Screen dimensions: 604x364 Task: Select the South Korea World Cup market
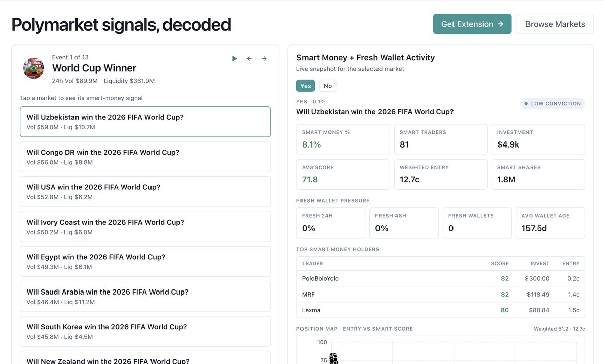145,331
